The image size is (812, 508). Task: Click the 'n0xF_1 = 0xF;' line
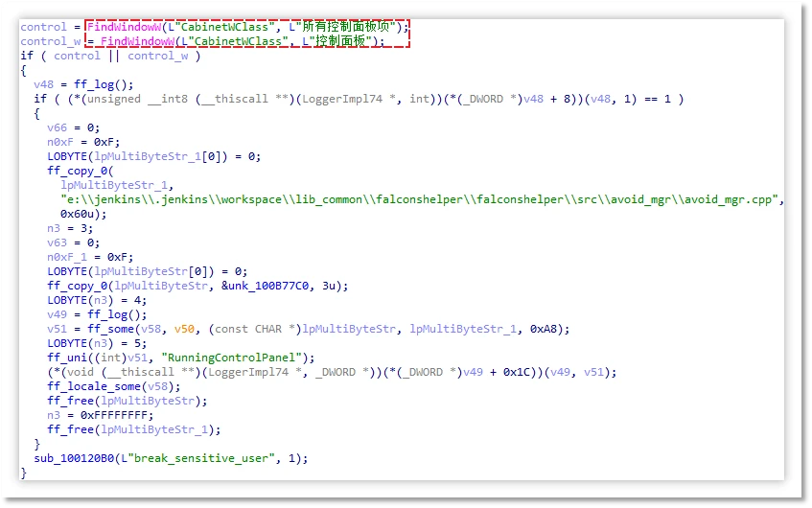(x=90, y=258)
